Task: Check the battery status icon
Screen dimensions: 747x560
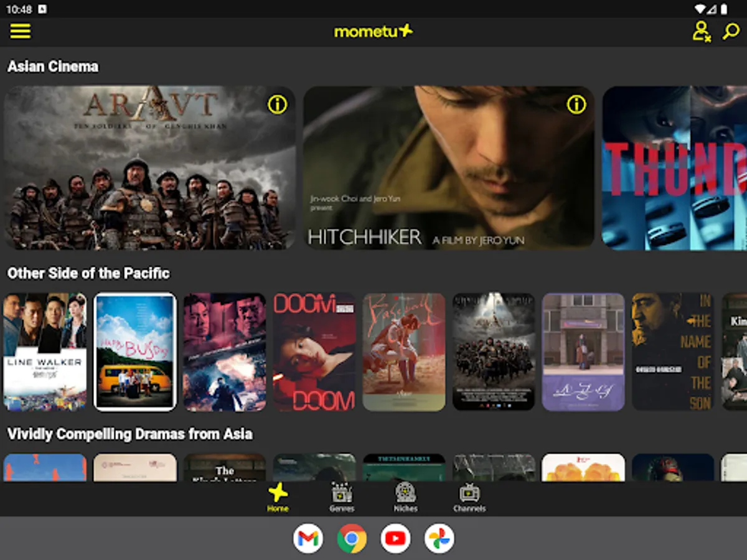Action: (725, 9)
